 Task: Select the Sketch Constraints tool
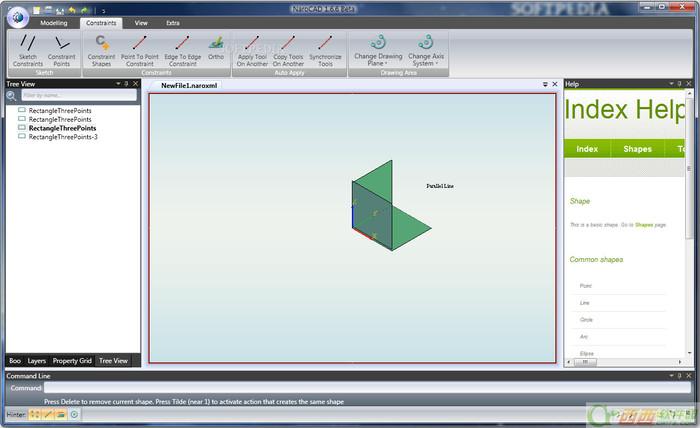coord(28,50)
